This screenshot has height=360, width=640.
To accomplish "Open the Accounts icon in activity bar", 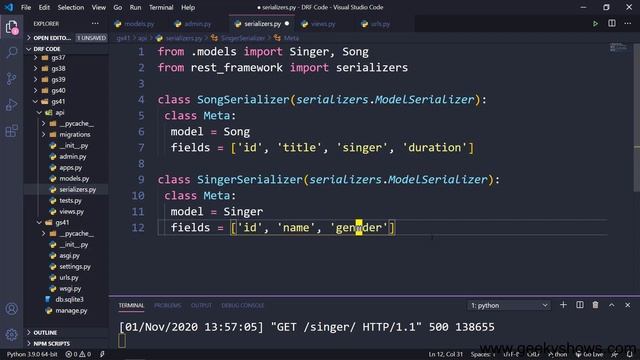I will tap(12, 309).
